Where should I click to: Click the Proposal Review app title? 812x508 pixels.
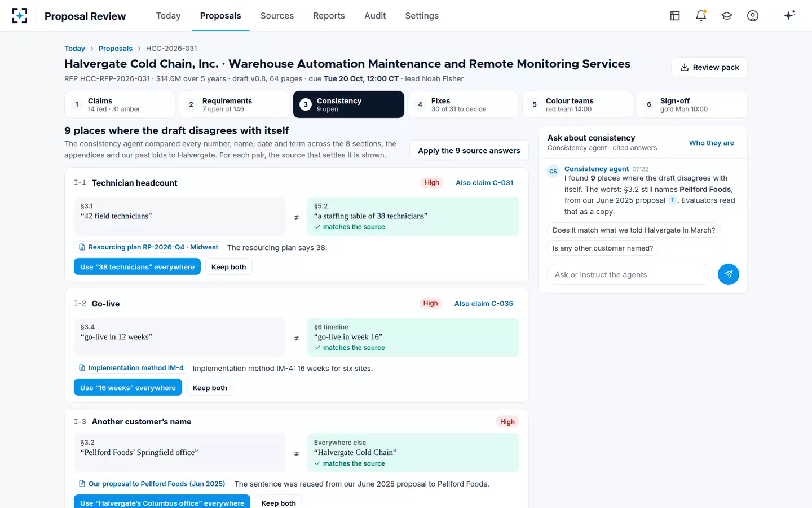pyautogui.click(x=85, y=16)
